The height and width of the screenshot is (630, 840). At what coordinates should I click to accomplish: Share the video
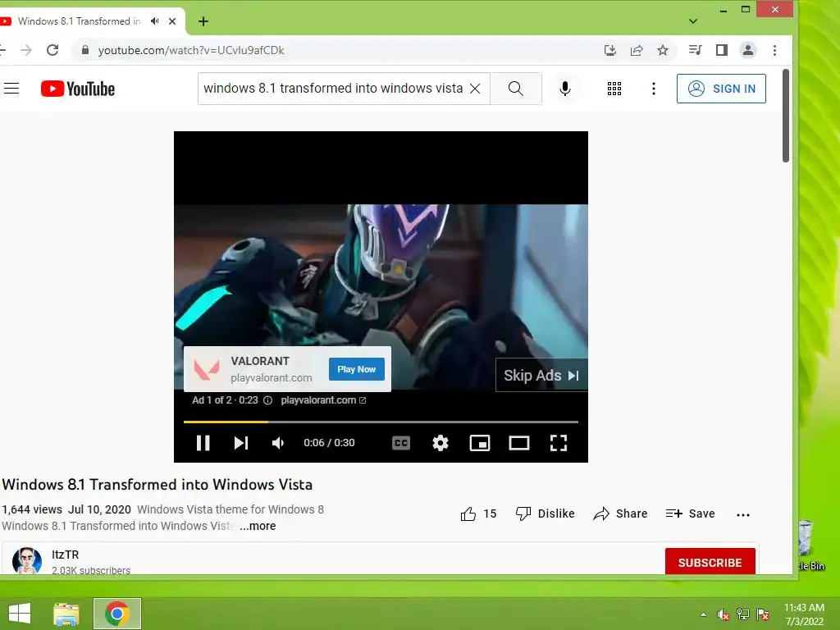[x=620, y=514]
